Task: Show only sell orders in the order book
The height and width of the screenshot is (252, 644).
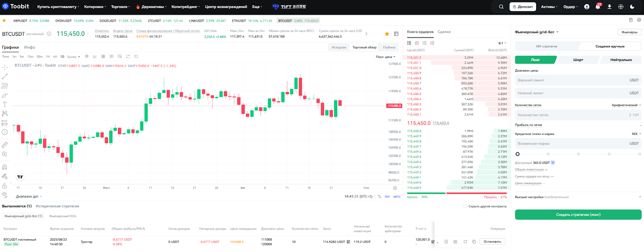Action: point(432,43)
